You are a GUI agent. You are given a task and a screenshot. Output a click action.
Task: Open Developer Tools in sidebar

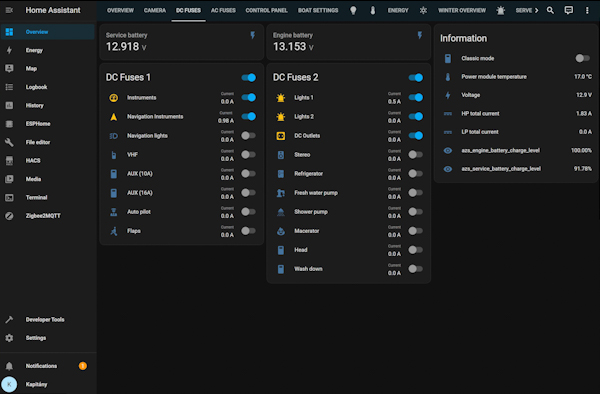[x=47, y=319]
